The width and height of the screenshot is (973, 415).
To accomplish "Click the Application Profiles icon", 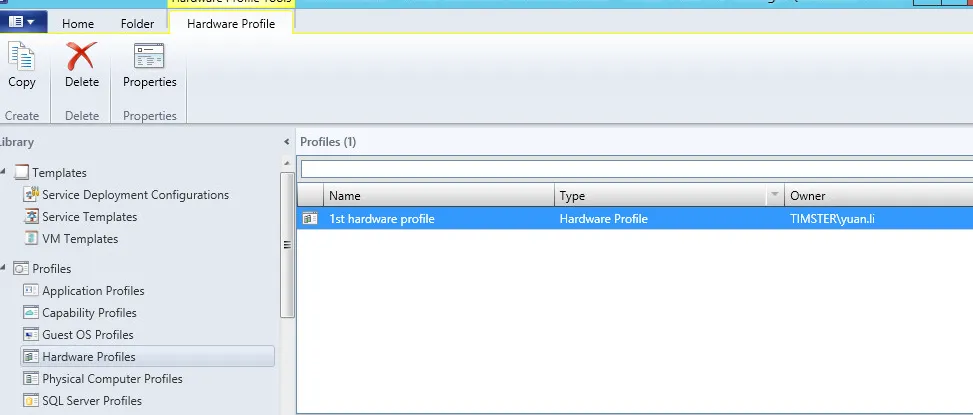I will (x=31, y=290).
